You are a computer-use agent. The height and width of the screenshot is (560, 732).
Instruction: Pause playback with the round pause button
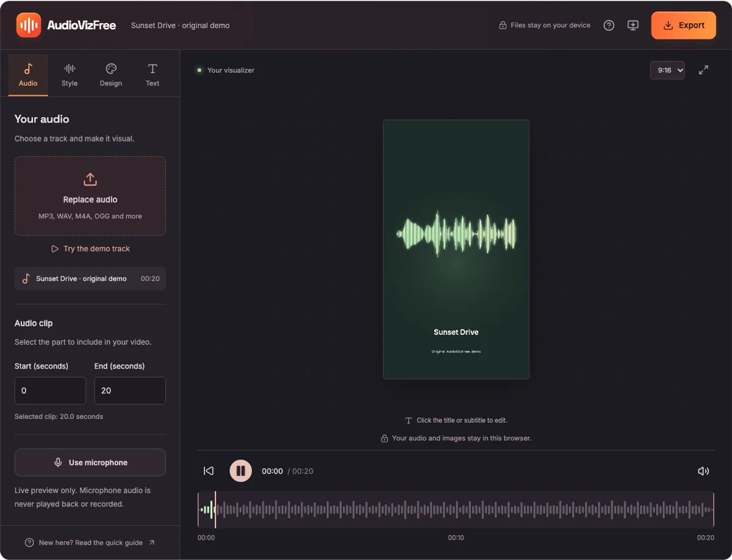pyautogui.click(x=240, y=471)
